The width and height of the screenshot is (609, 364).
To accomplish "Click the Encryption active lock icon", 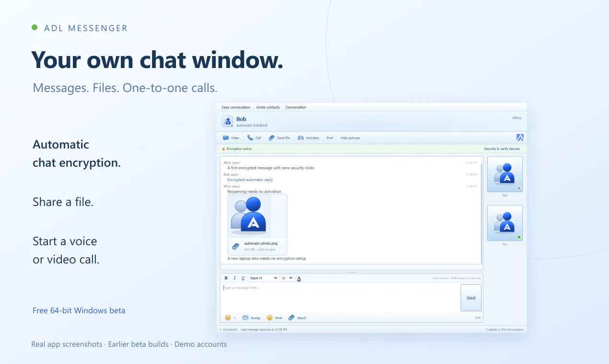I will click(x=223, y=149).
